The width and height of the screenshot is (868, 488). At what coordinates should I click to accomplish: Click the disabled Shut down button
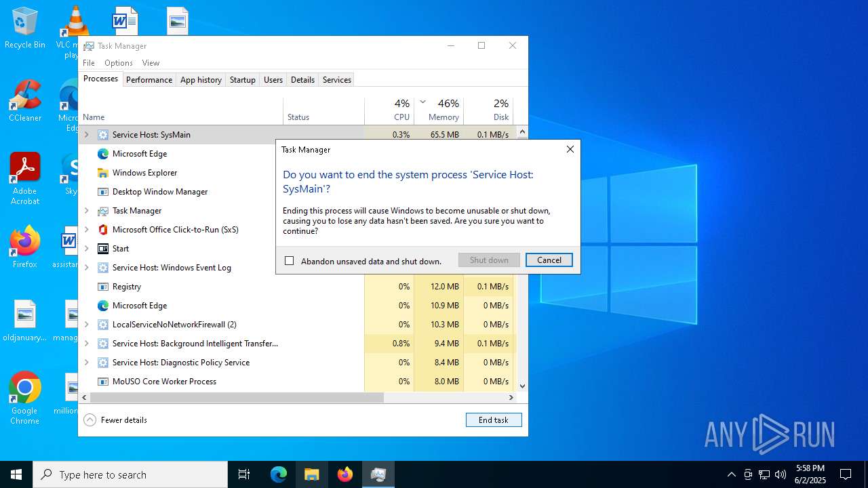tap(489, 260)
